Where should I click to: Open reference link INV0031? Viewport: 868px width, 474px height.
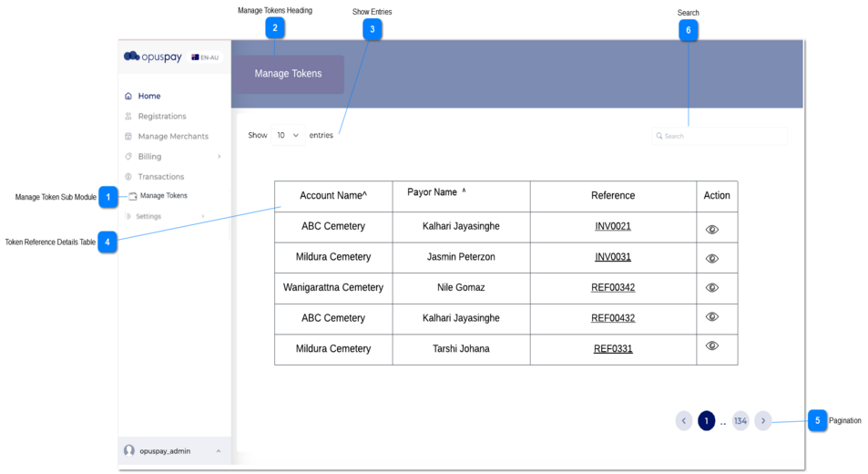pyautogui.click(x=613, y=257)
